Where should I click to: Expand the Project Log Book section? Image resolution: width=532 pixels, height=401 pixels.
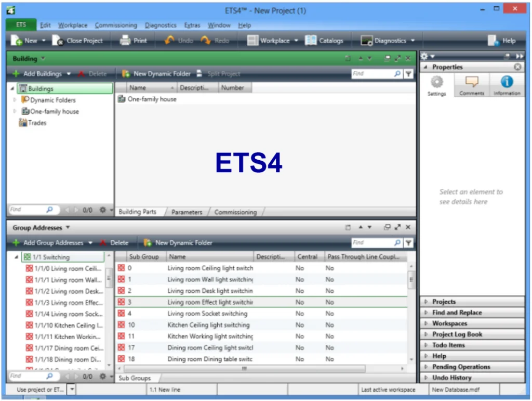pos(472,334)
